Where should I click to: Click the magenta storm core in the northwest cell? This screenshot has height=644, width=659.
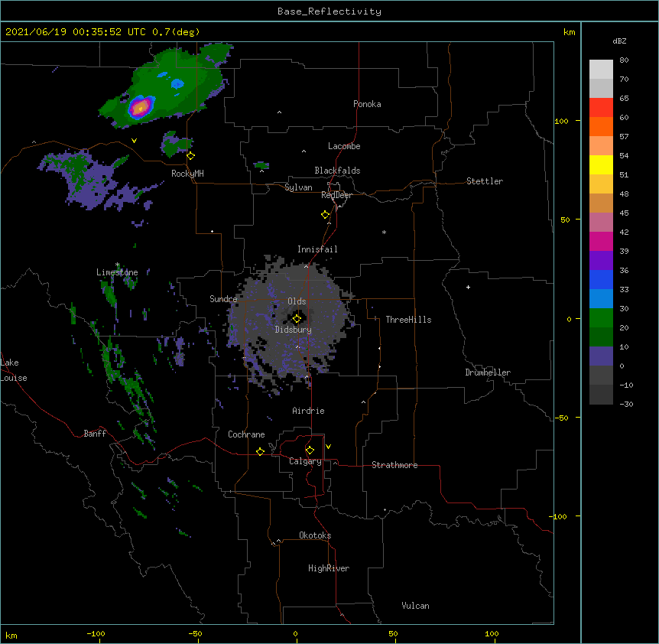point(141,108)
